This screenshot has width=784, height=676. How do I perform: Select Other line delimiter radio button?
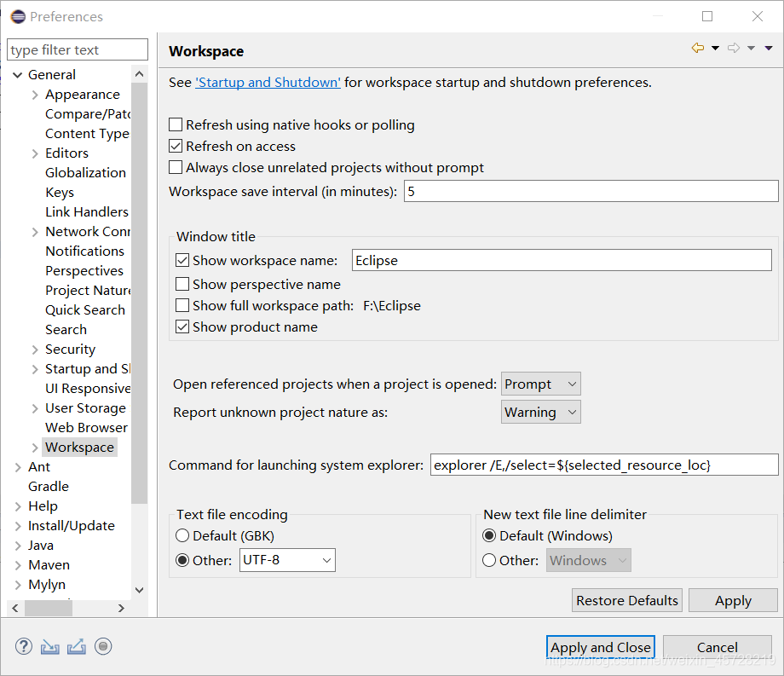[x=489, y=560]
